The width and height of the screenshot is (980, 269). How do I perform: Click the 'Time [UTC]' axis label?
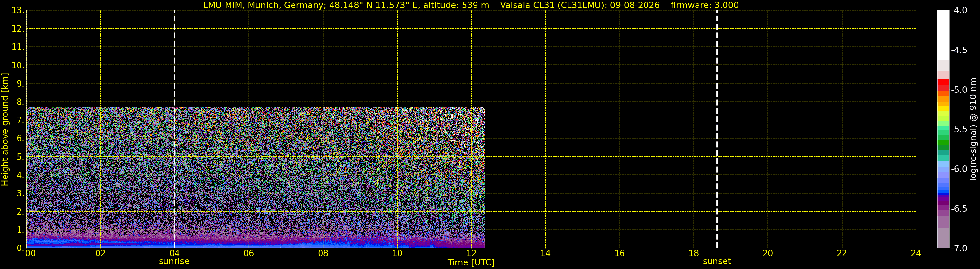(471, 262)
